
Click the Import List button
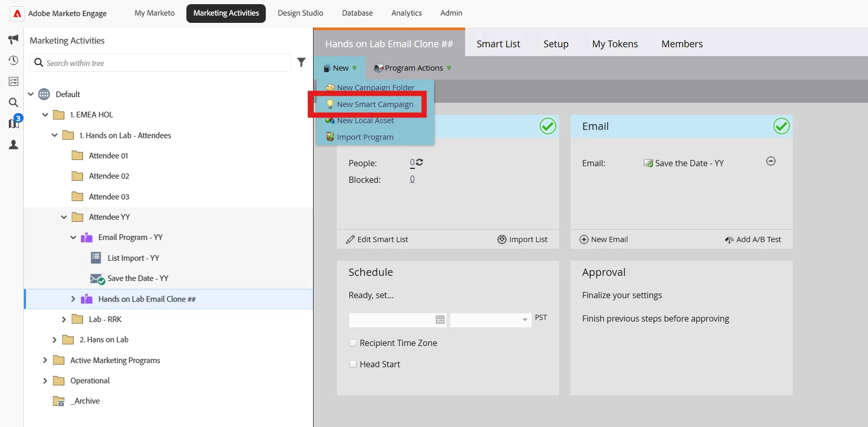point(522,239)
